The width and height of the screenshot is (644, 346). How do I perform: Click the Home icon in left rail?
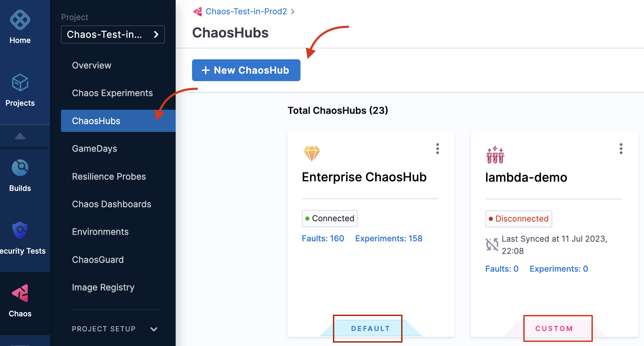pos(20,20)
